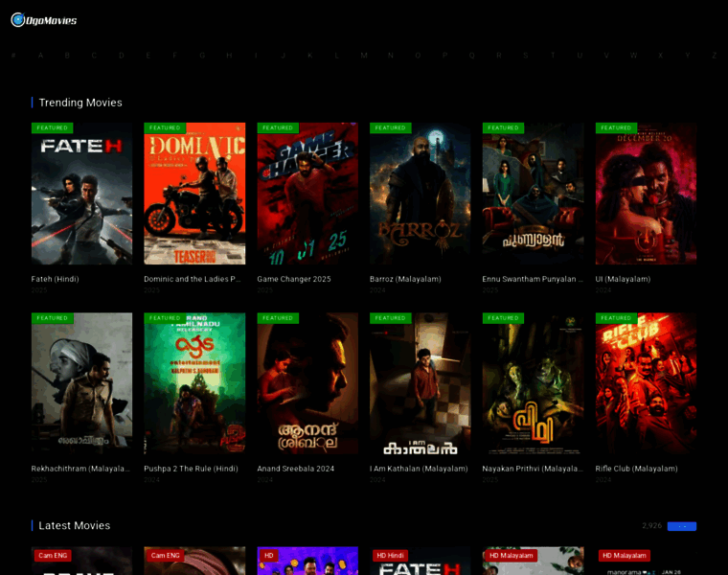Screen dimensions: 728x575
Task: Click the 'HD' badge in Latest Movies
Action: (x=269, y=556)
